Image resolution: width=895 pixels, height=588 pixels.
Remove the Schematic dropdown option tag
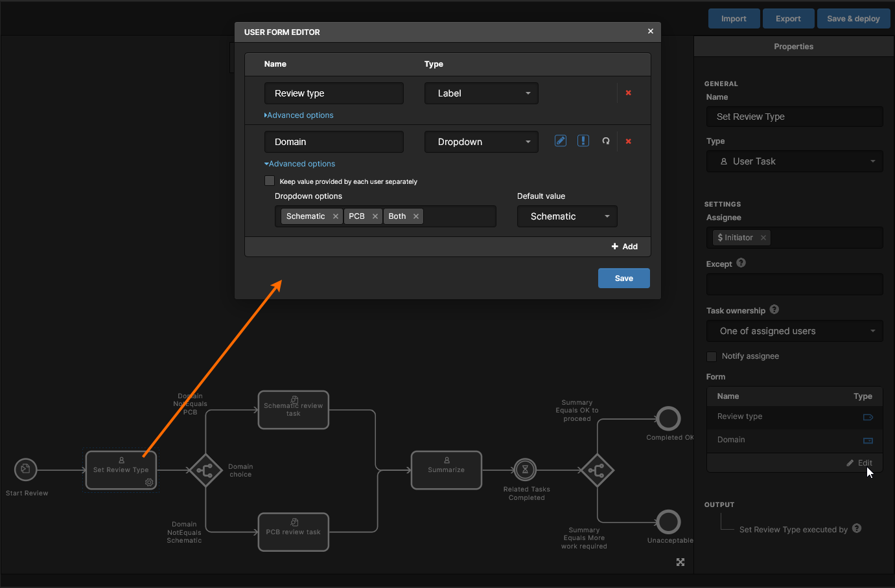336,216
